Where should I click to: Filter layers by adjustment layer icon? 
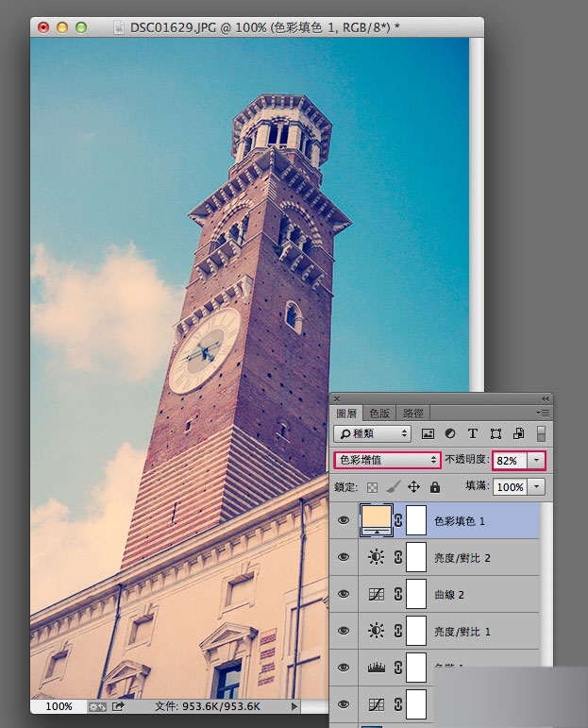[449, 433]
